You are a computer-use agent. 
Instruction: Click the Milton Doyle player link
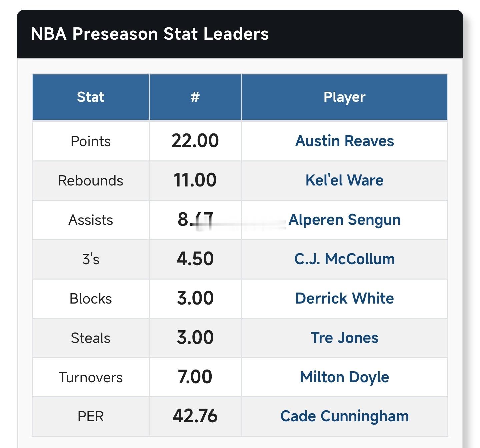coord(344,377)
